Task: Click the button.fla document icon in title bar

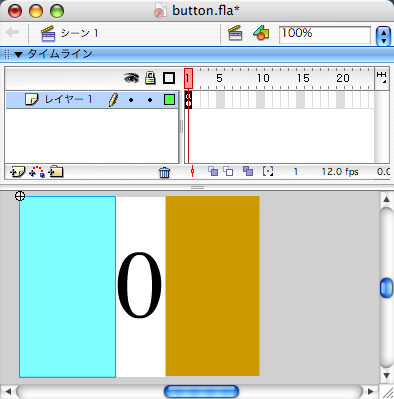Action: (x=160, y=11)
